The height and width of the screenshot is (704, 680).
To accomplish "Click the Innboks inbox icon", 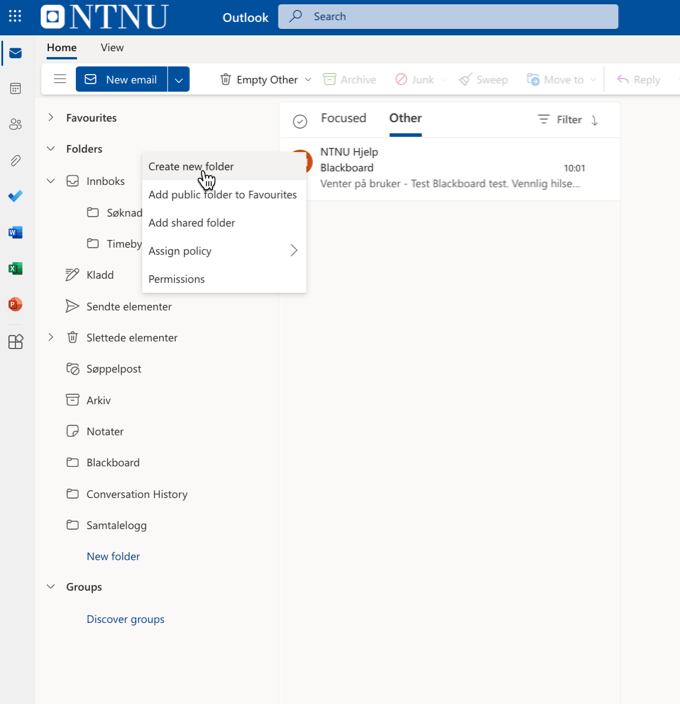I will [x=72, y=181].
